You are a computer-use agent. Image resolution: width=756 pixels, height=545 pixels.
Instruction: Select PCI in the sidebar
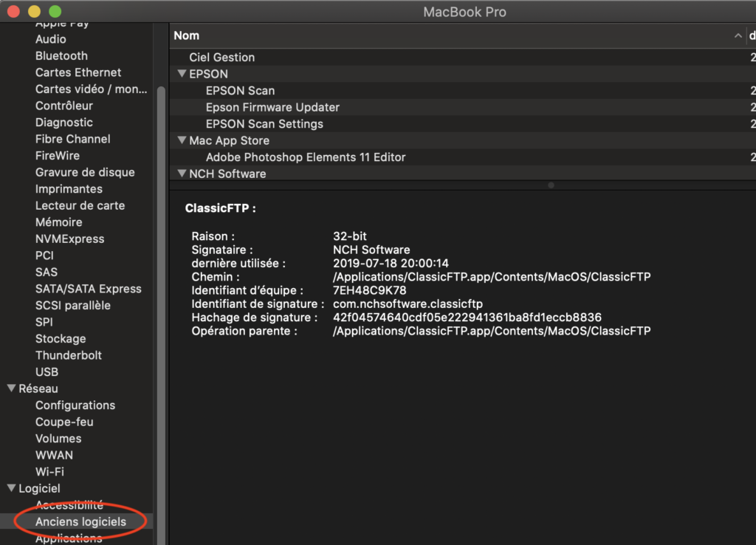(44, 256)
